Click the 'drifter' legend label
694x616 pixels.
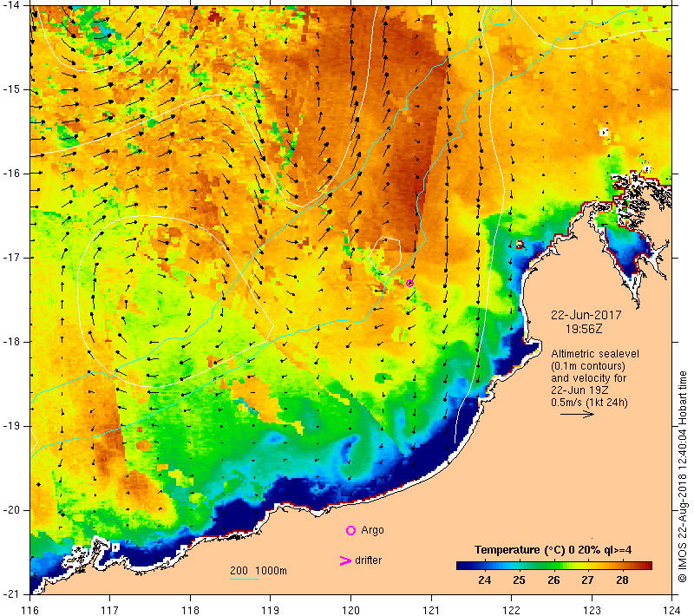tap(368, 560)
